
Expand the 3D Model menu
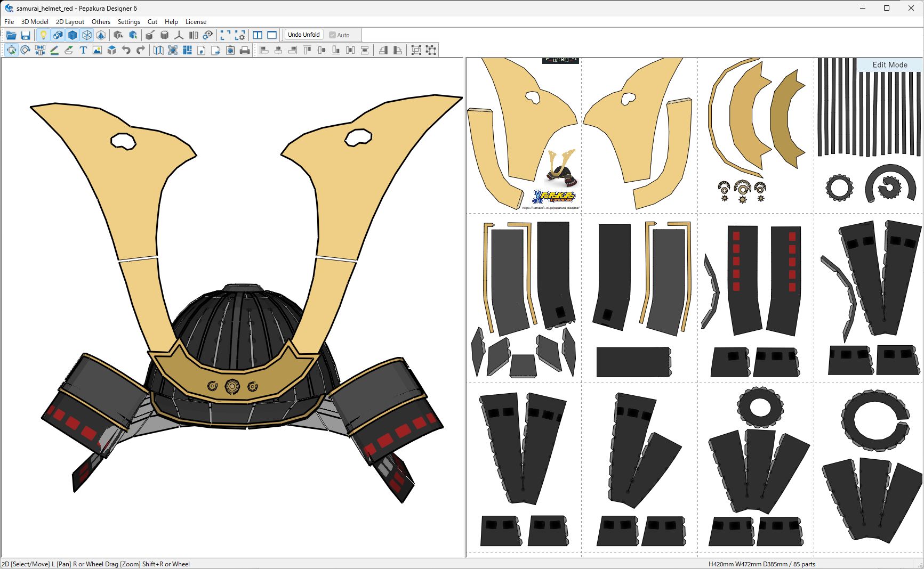[35, 22]
